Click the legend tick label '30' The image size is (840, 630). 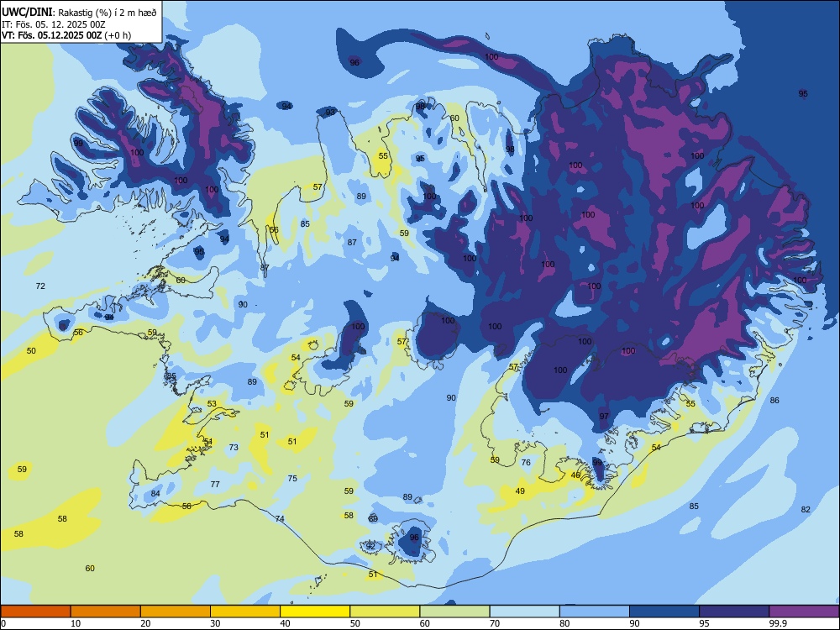coord(215,623)
